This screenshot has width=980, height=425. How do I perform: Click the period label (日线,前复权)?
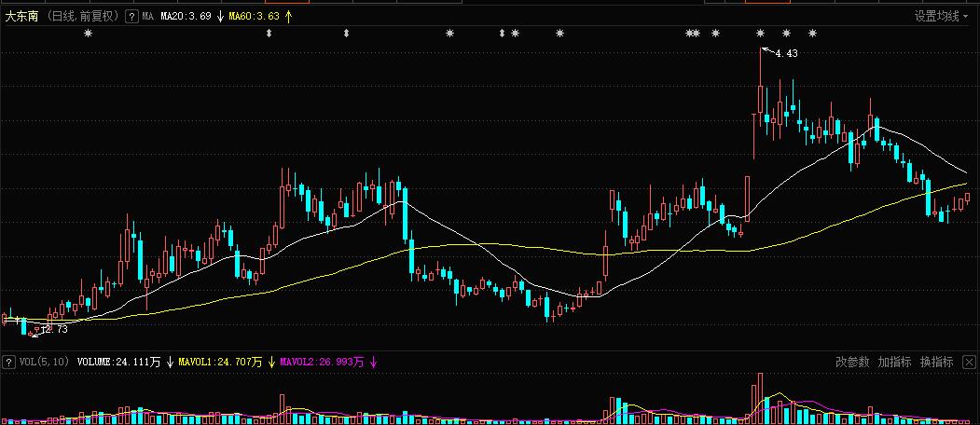pyautogui.click(x=83, y=17)
